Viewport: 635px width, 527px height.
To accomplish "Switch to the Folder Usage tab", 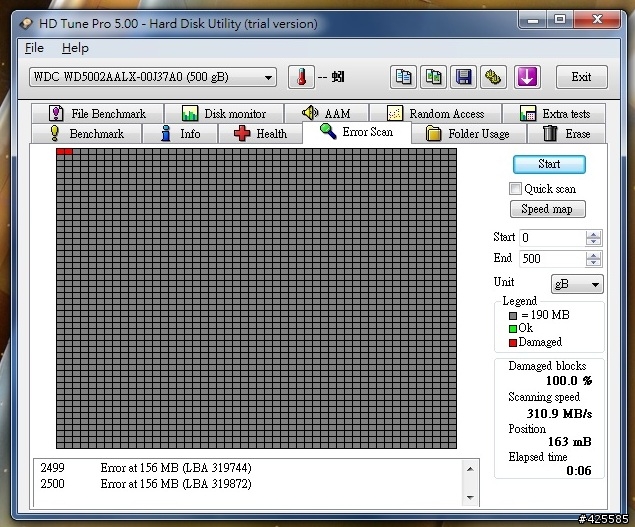I will (x=469, y=134).
